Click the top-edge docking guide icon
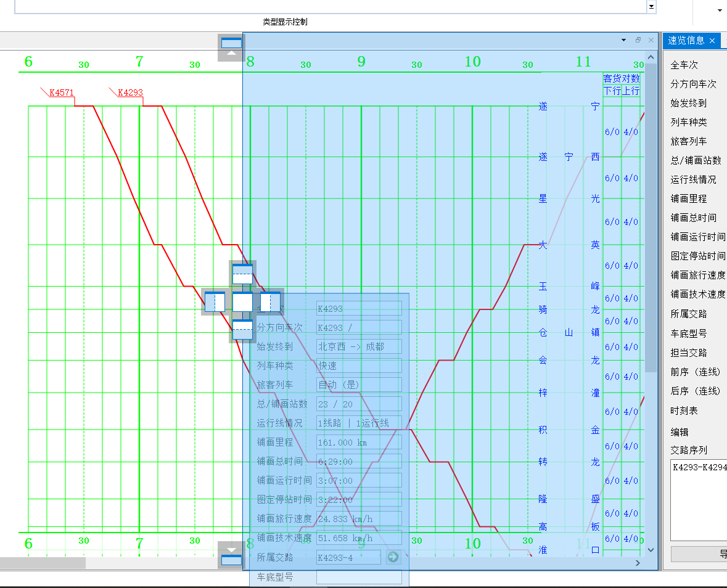The width and height of the screenshot is (727, 588). (231, 47)
